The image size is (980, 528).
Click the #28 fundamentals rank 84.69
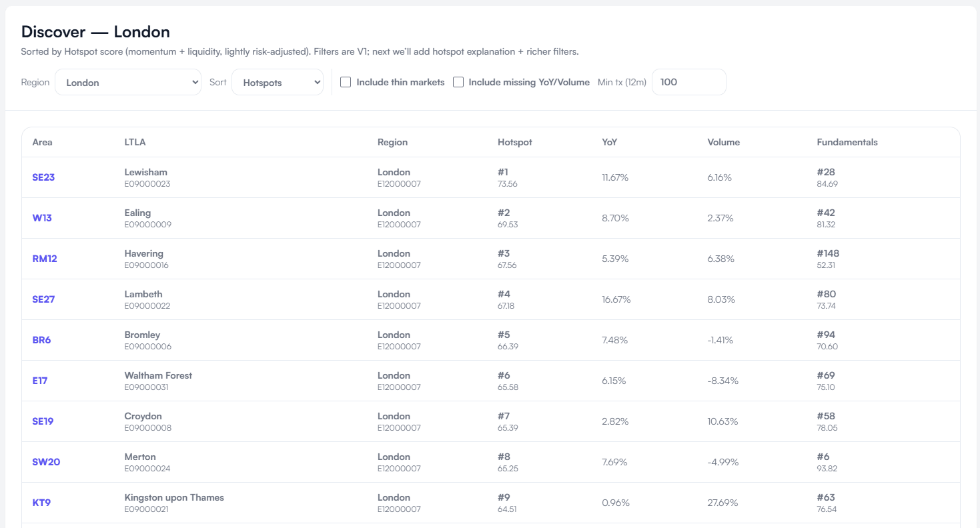point(827,177)
